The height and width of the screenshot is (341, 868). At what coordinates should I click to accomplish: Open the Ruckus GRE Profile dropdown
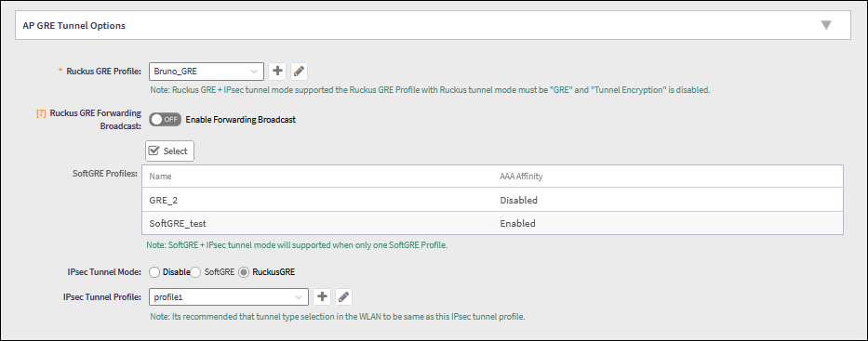[x=207, y=72]
